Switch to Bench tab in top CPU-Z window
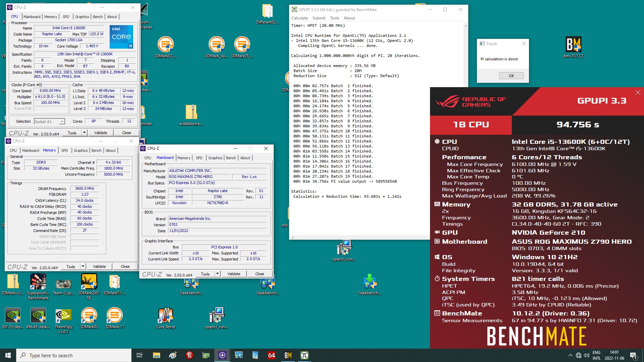 (98, 17)
